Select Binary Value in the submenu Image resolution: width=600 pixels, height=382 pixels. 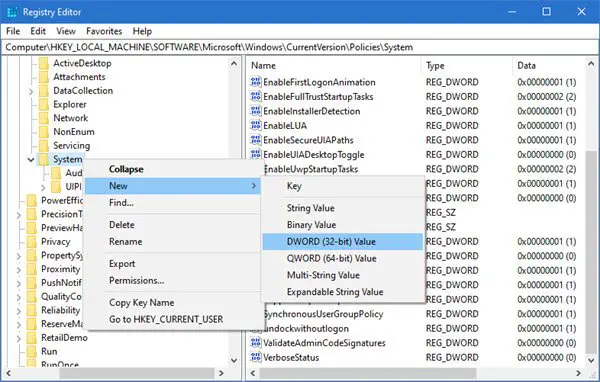tap(343, 225)
